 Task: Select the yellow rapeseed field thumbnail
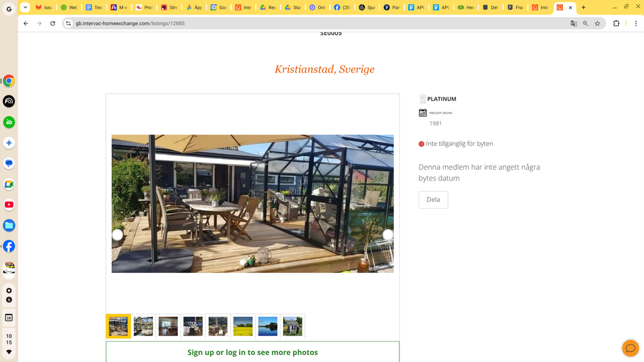[243, 326]
